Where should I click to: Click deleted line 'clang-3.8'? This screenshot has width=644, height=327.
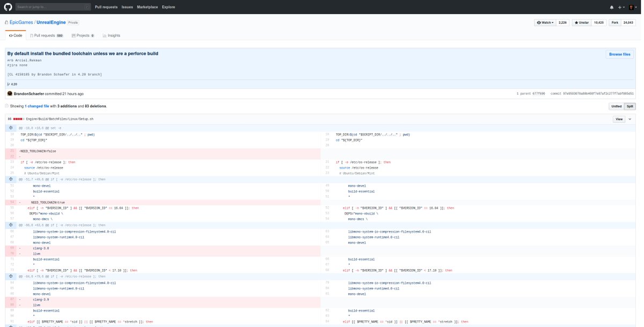[41, 248]
